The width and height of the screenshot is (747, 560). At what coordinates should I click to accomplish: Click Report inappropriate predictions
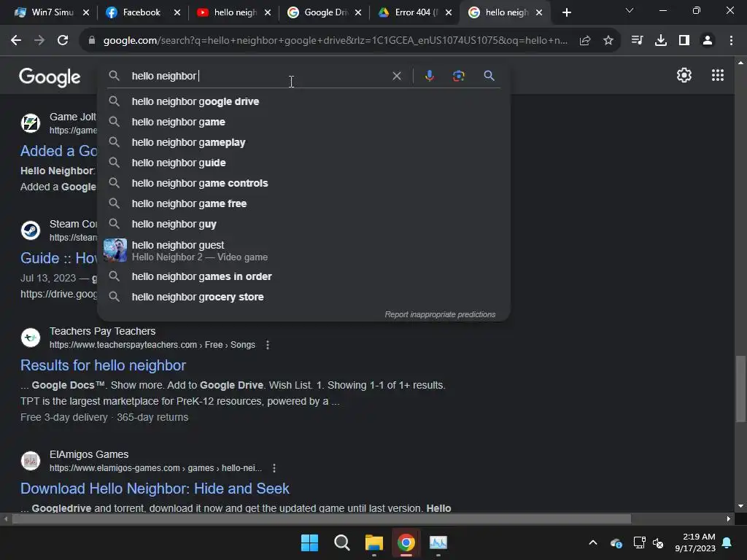tap(440, 314)
